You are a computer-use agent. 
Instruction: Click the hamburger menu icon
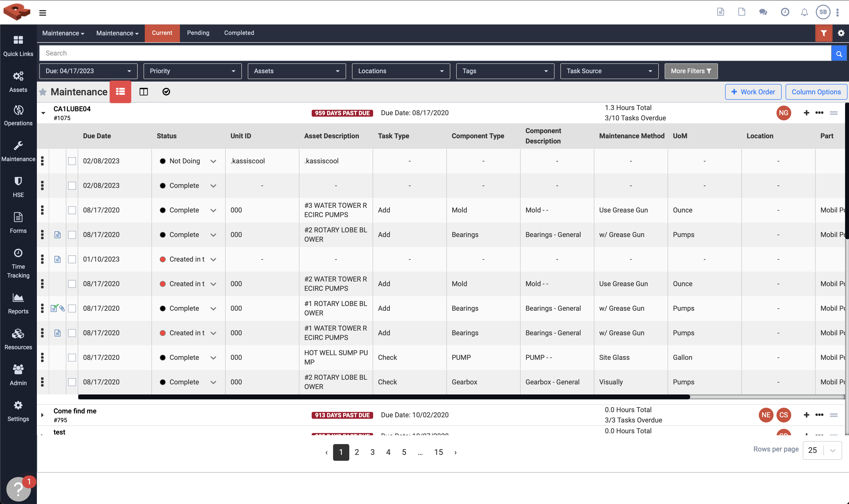(x=43, y=13)
